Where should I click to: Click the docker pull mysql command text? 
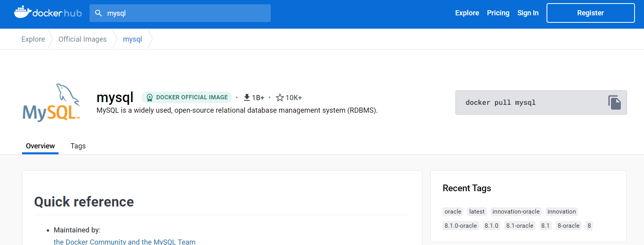coord(500,102)
